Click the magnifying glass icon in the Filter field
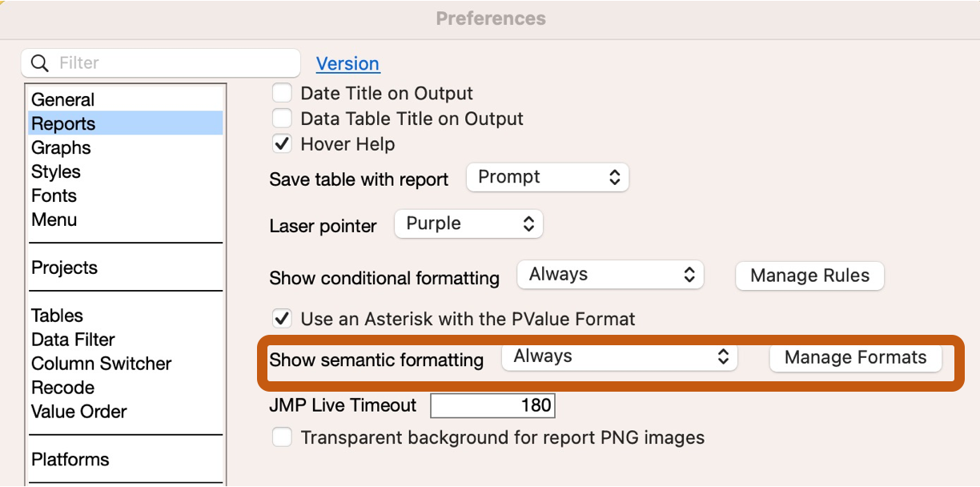This screenshot has height=487, width=980. [38, 62]
